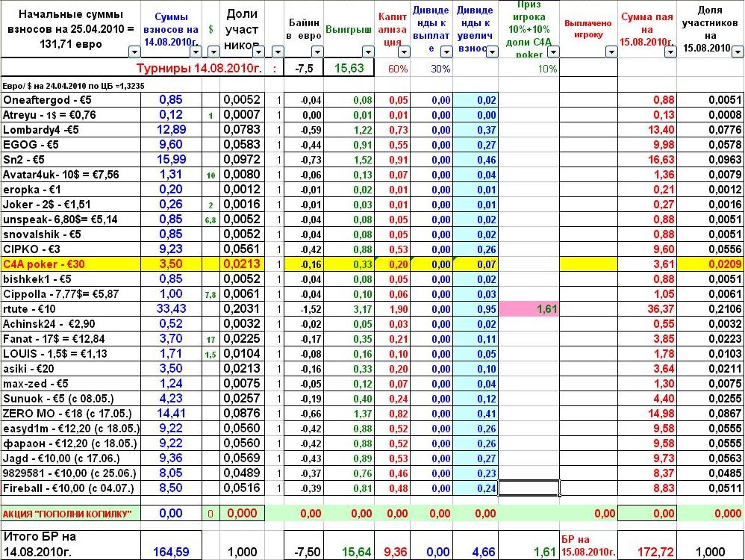Expand the Выигрыш column filter arrow
Viewport: 745px width, 560px height.
368,52
